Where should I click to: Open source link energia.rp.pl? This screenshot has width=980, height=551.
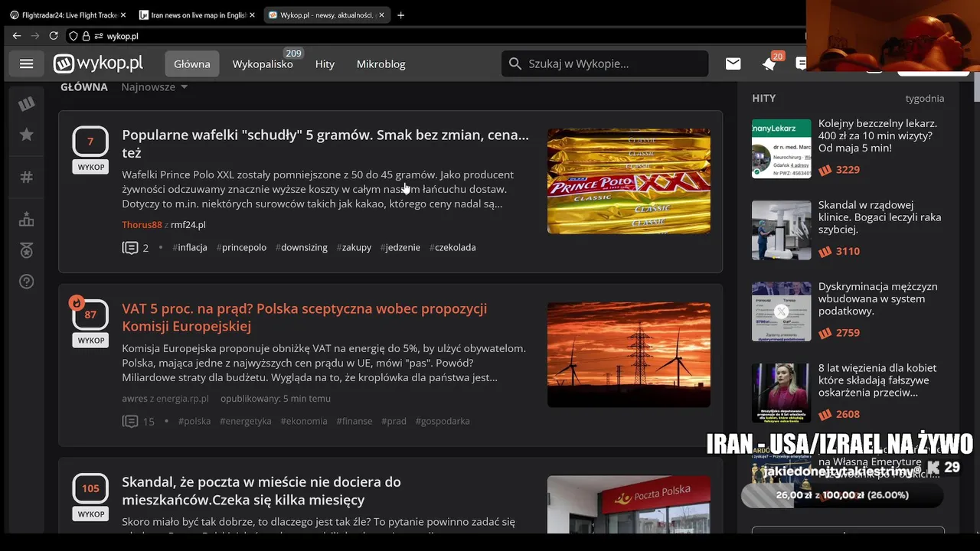tap(181, 399)
